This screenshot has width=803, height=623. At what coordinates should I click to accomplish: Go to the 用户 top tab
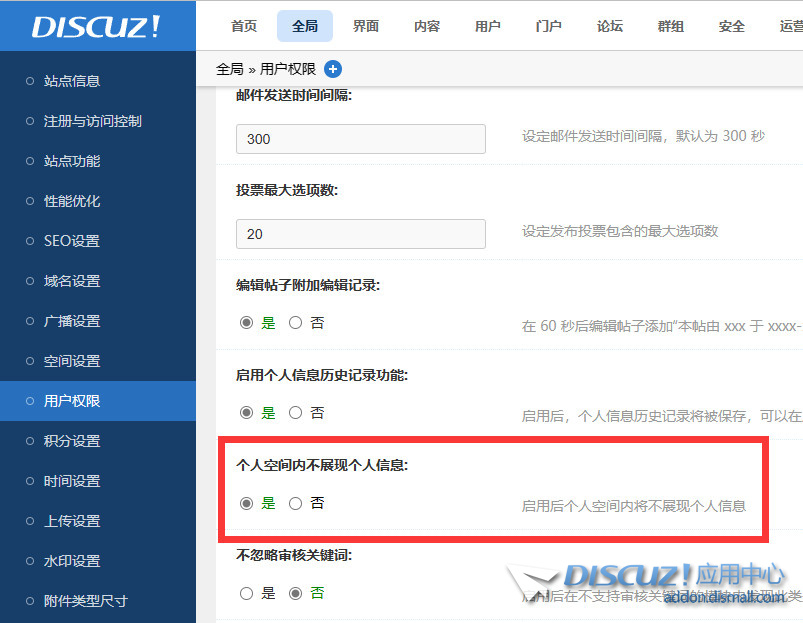488,26
